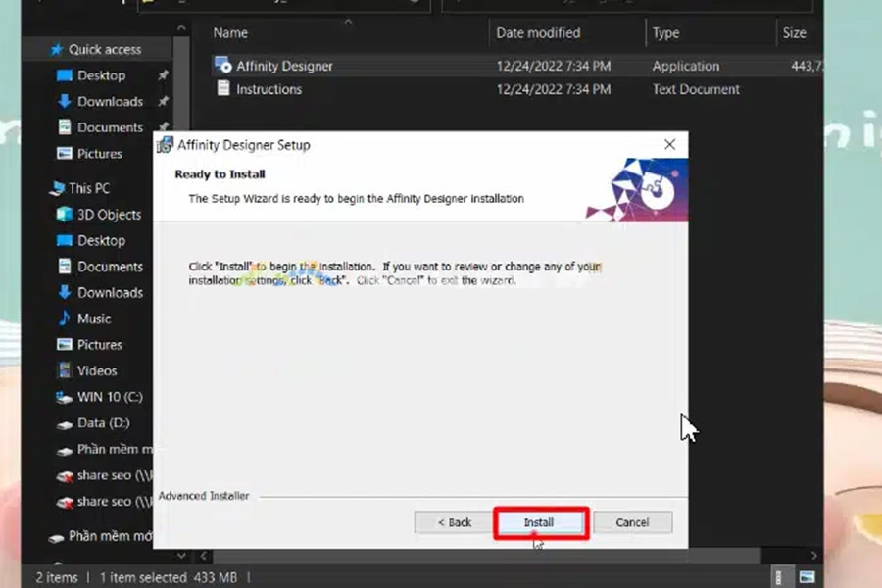Click the Affinity Designer Setup title bar icon

point(165,145)
